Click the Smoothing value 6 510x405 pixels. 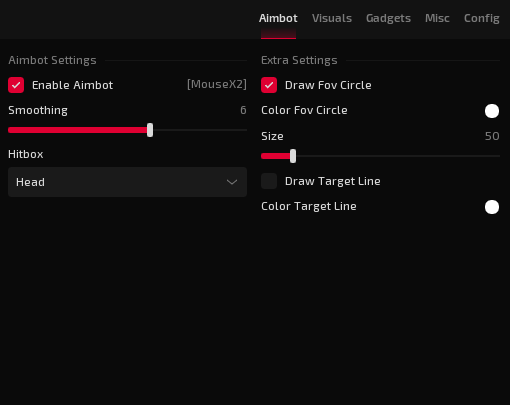pyautogui.click(x=243, y=110)
